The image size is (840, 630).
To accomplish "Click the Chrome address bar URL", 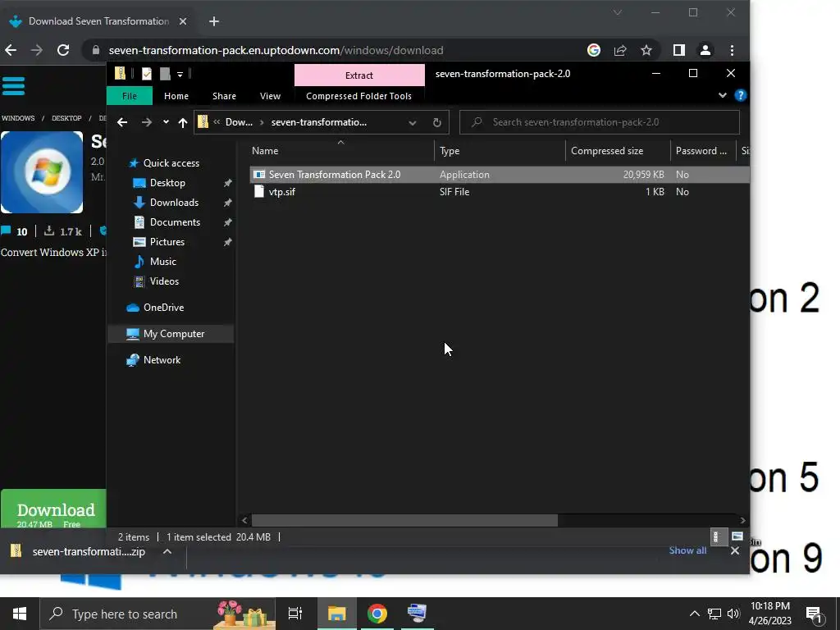I will pos(276,50).
